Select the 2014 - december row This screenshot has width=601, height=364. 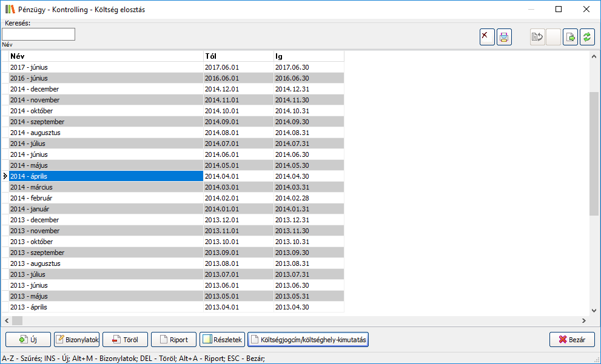(106, 89)
